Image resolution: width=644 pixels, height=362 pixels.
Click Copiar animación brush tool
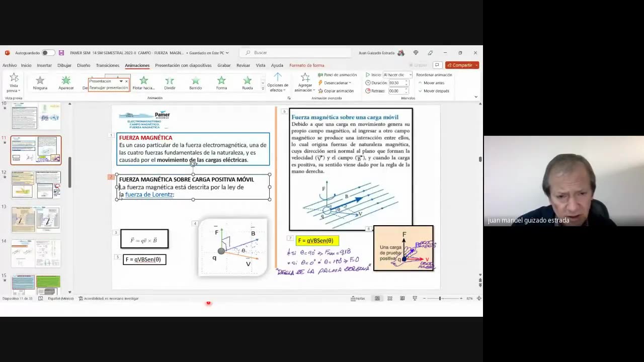pos(336,91)
